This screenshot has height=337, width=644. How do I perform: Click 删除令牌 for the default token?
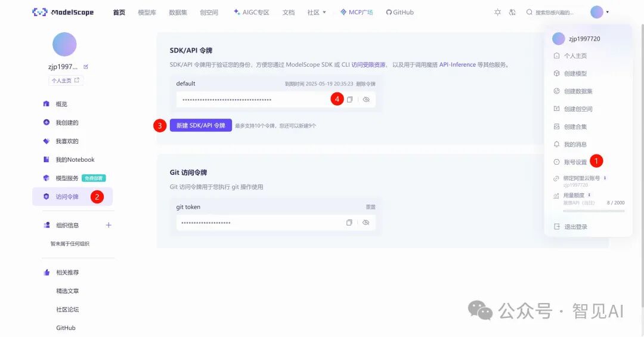pos(366,84)
